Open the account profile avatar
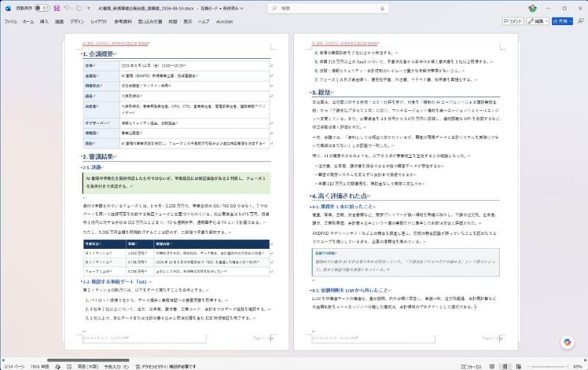Image resolution: width=588 pixels, height=370 pixels. 532,8
